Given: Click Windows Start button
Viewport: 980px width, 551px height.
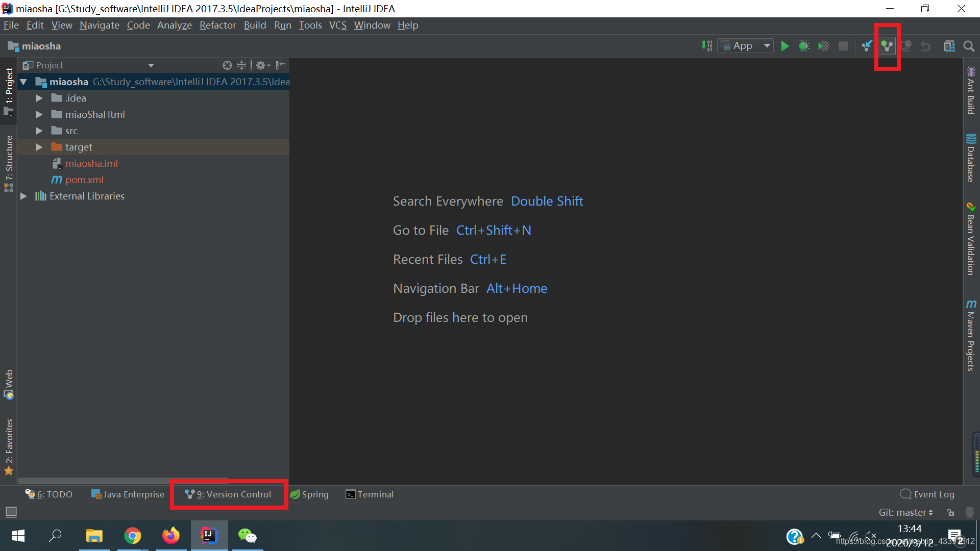Looking at the screenshot, I should point(18,536).
